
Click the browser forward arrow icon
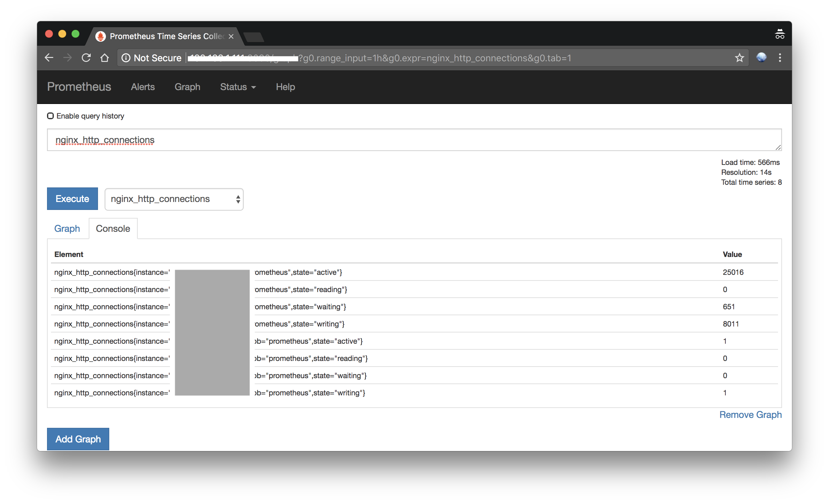(x=68, y=58)
